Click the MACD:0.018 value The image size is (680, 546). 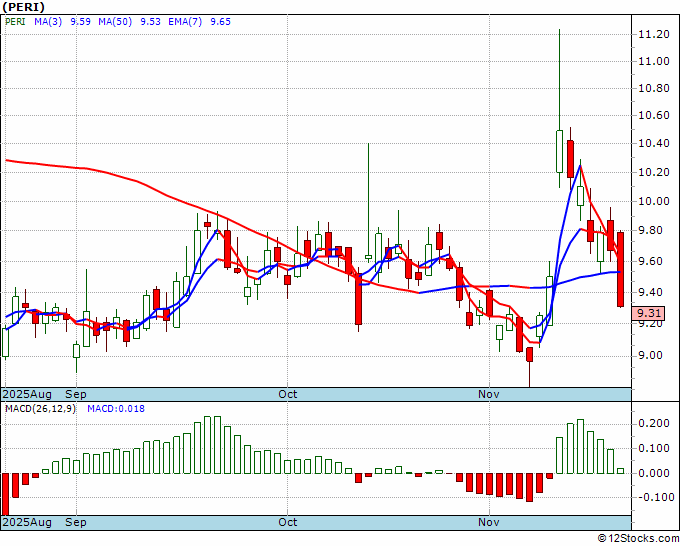coord(116,409)
